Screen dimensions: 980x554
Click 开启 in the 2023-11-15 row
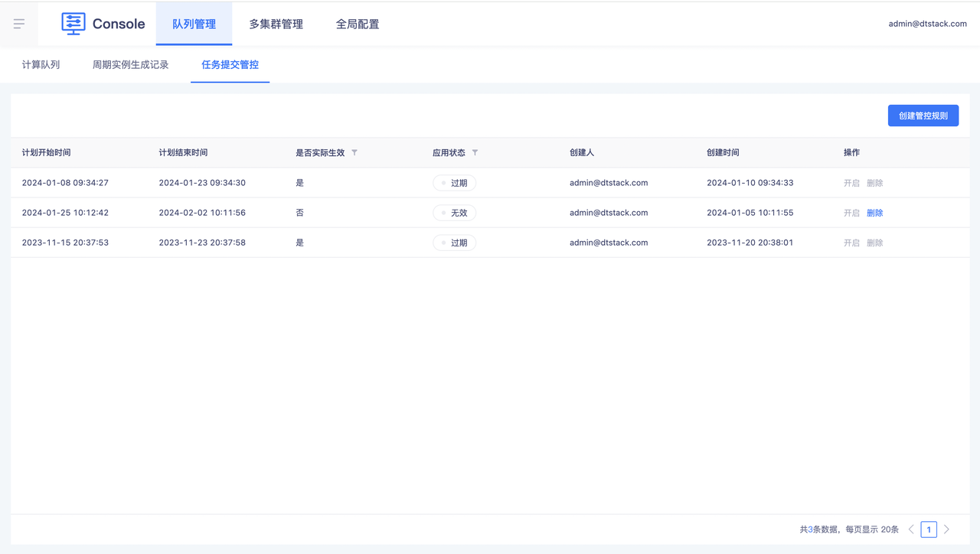(x=851, y=243)
